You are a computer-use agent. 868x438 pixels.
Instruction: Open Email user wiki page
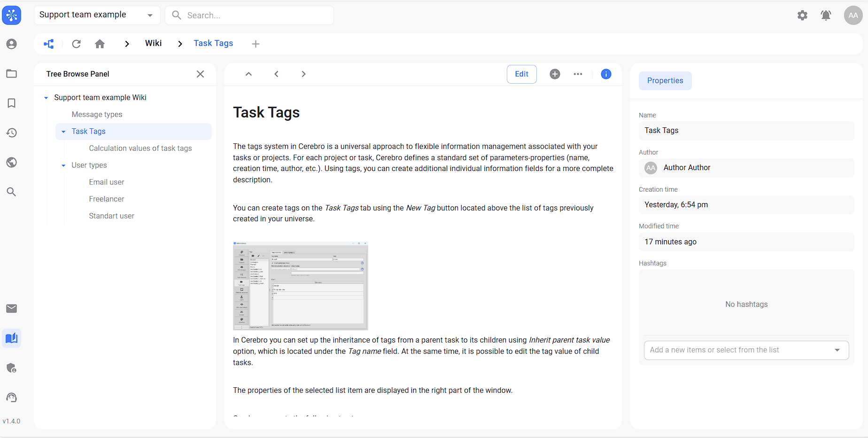click(x=107, y=182)
